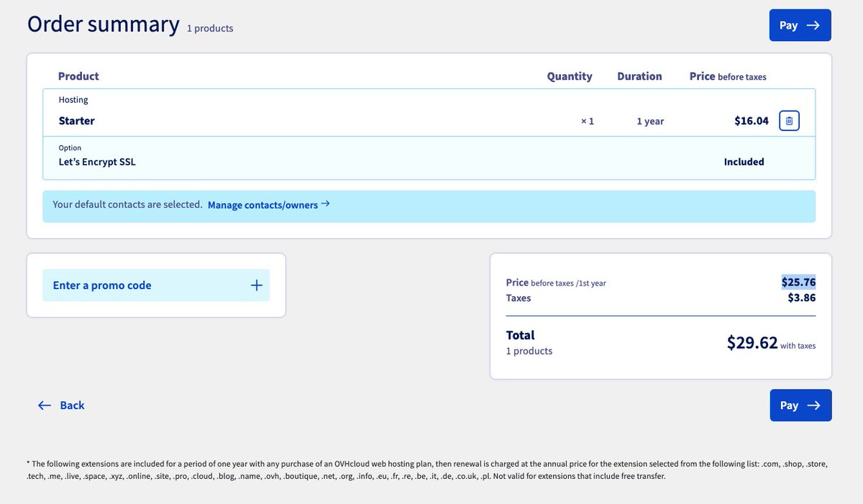This screenshot has height=504, width=863.
Task: Click the Order summary heading
Action: pyautogui.click(x=104, y=24)
